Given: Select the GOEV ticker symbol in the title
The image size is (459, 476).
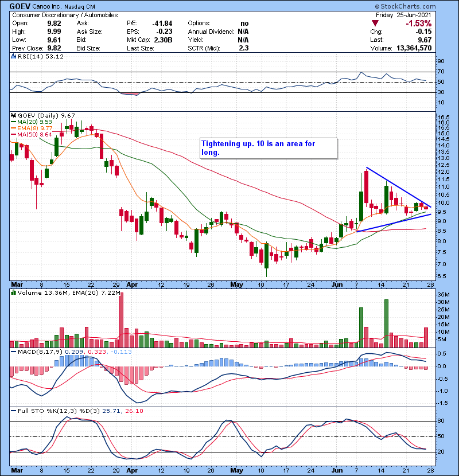Looking at the screenshot, I should [x=20, y=6].
